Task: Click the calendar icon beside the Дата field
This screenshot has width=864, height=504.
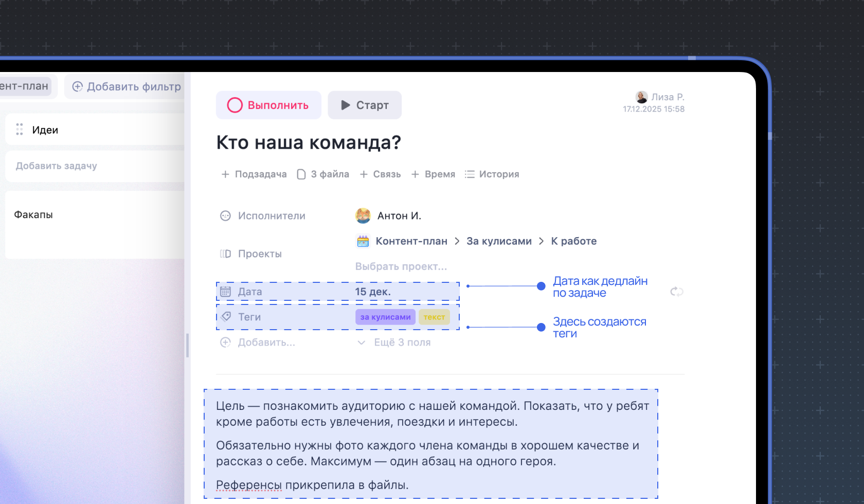Action: click(226, 291)
